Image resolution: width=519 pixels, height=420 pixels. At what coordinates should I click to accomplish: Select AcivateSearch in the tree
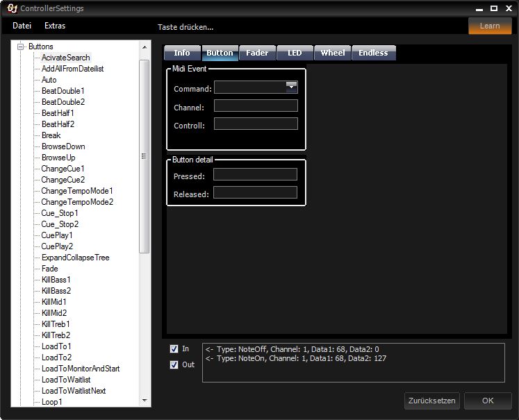coord(66,58)
